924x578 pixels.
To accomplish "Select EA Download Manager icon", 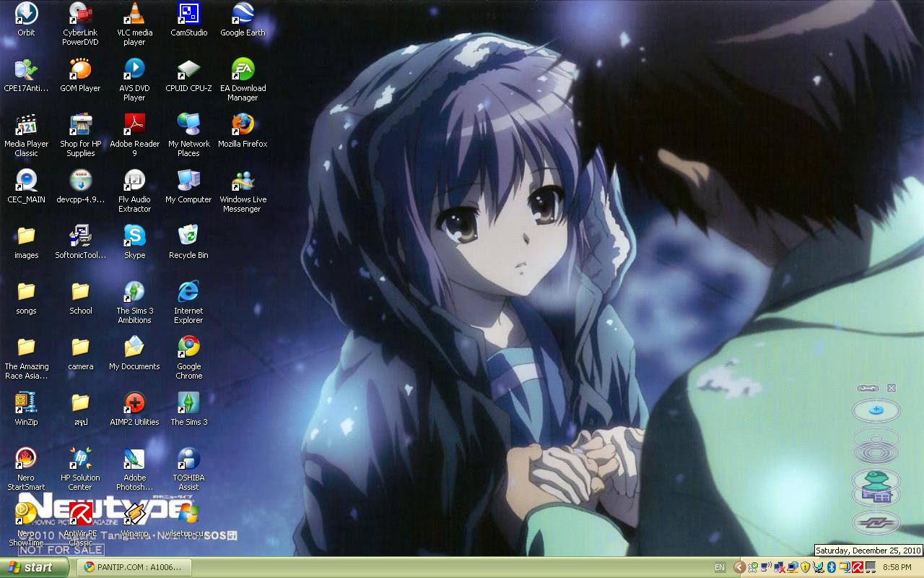I will (243, 79).
